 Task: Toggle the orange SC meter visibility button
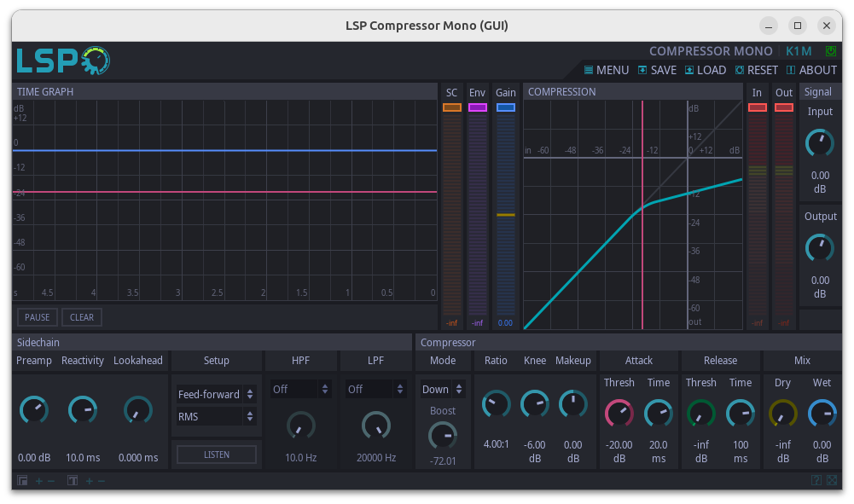451,107
